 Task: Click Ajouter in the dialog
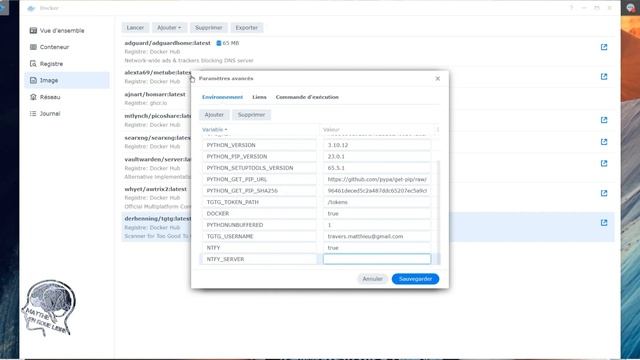(x=214, y=115)
